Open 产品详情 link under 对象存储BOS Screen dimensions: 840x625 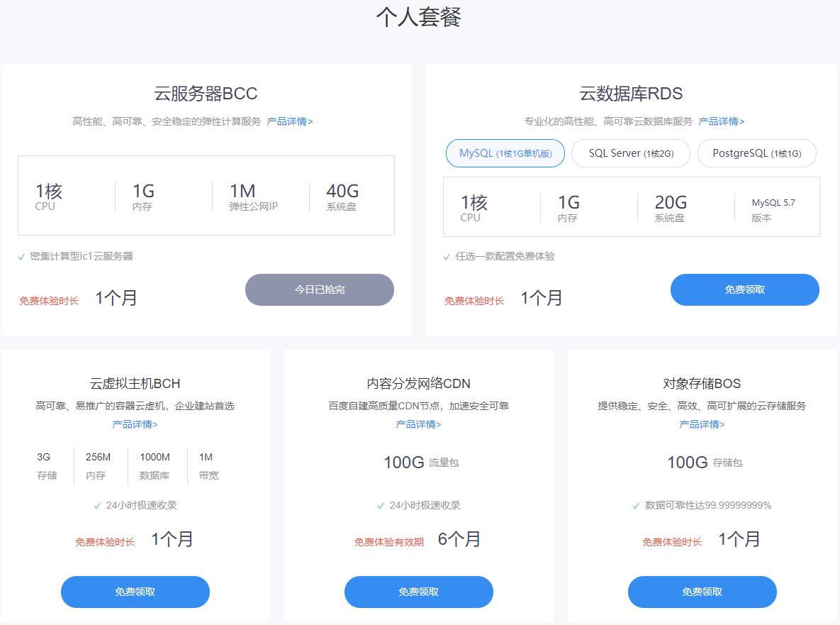pyautogui.click(x=702, y=424)
